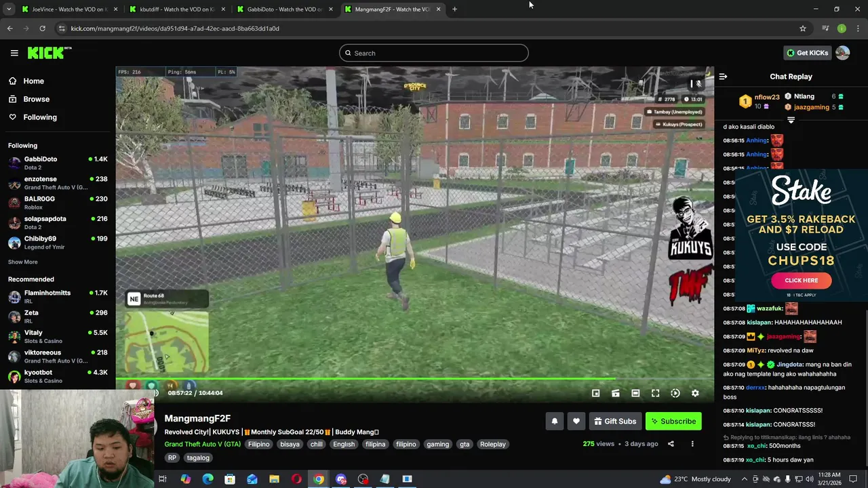The width and height of the screenshot is (868, 488).
Task: Open Zeta recommended channel
Action: pos(58,317)
